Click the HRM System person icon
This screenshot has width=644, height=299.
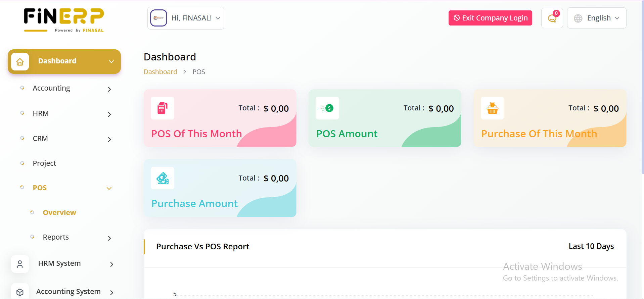coord(20,264)
